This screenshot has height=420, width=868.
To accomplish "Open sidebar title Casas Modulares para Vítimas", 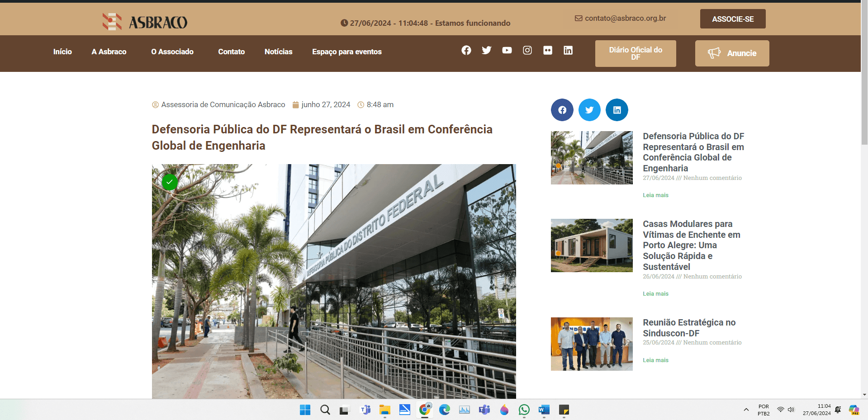I will [692, 245].
